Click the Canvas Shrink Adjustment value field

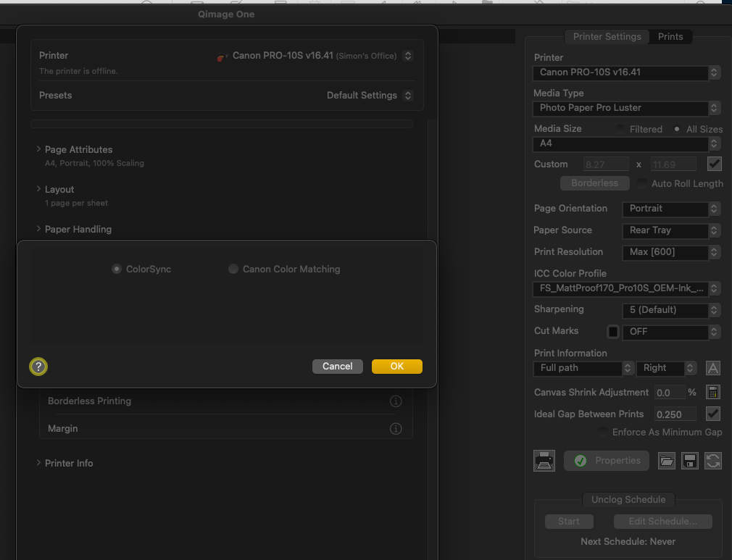(670, 393)
